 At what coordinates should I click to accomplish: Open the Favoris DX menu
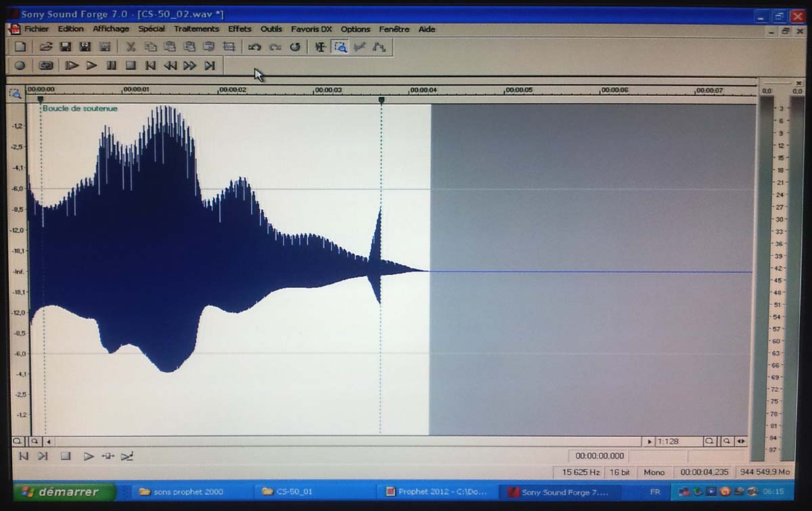(311, 29)
